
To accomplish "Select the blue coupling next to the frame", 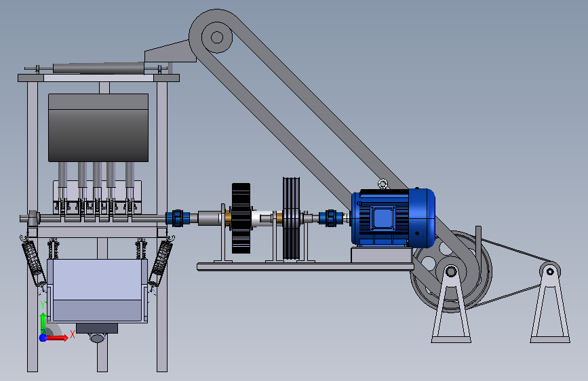I will tap(178, 218).
